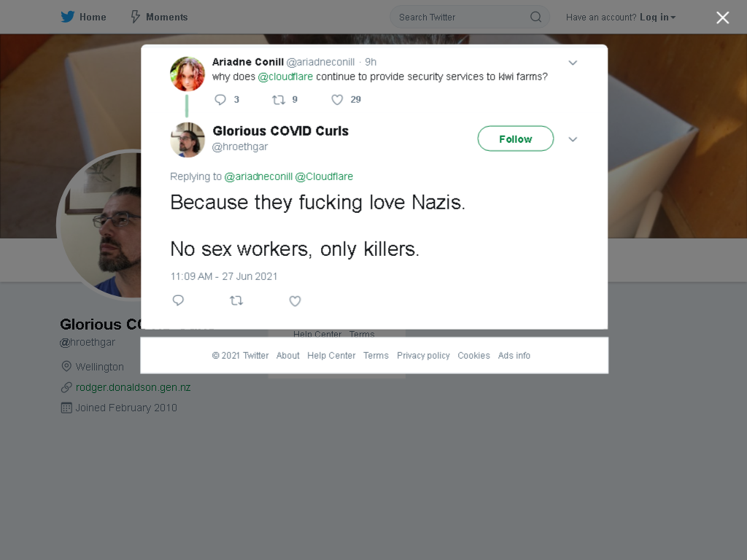Close the tweet overlay with X
The image size is (747, 560).
coord(723,17)
